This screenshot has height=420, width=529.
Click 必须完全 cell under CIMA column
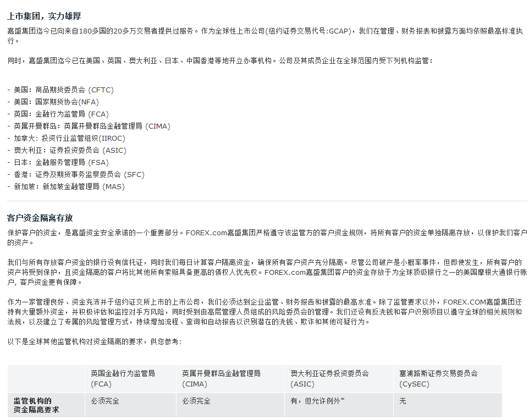tap(230, 405)
